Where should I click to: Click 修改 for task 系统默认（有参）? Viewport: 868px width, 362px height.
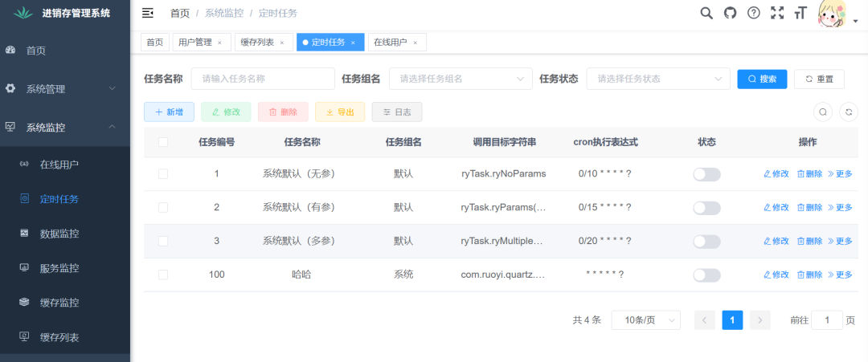[776, 208]
